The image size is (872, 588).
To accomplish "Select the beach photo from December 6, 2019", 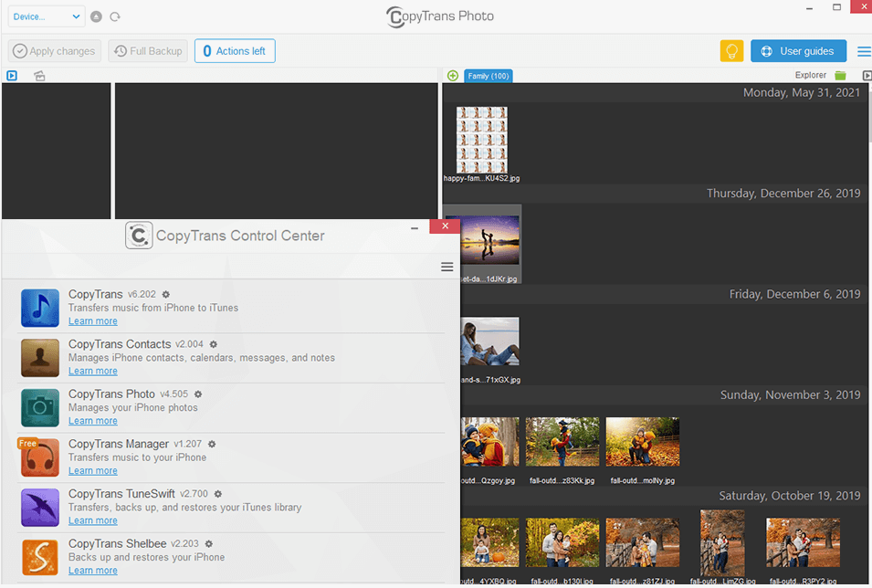I will pyautogui.click(x=490, y=341).
